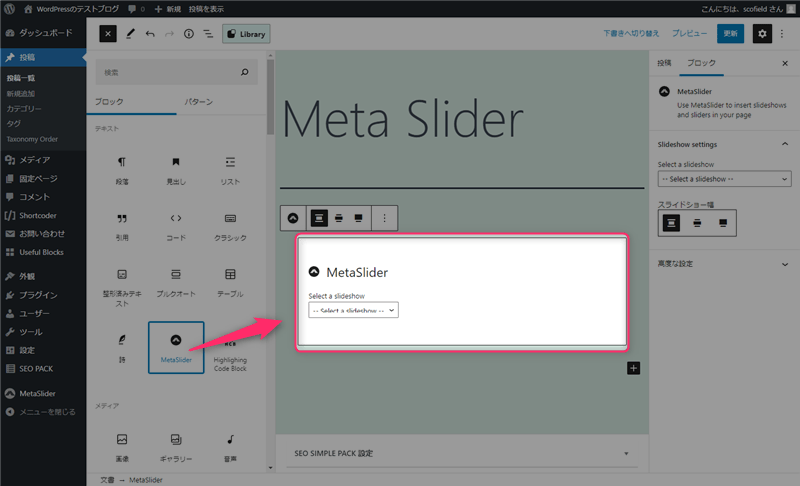This screenshot has width=800, height=486.
Task: Insert an Image (画像) block
Action: [122, 448]
